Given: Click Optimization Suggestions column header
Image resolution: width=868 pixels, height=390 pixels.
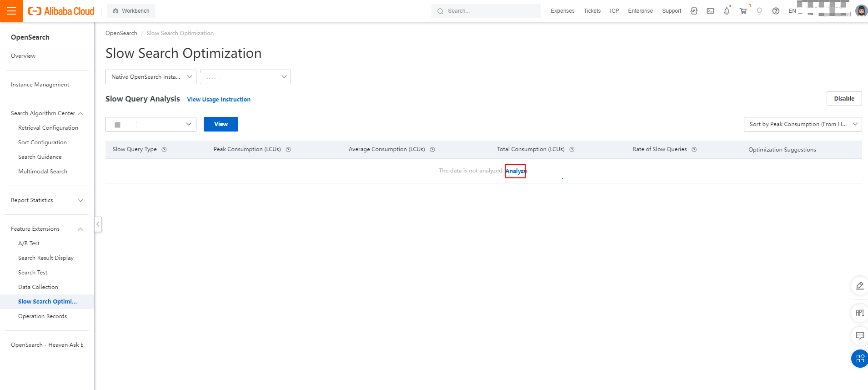Looking at the screenshot, I should click(x=782, y=150).
